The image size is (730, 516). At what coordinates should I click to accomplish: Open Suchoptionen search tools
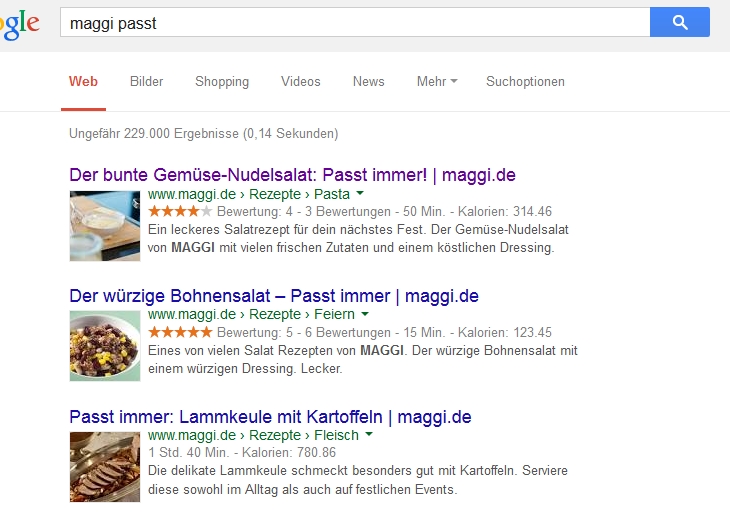(x=525, y=81)
